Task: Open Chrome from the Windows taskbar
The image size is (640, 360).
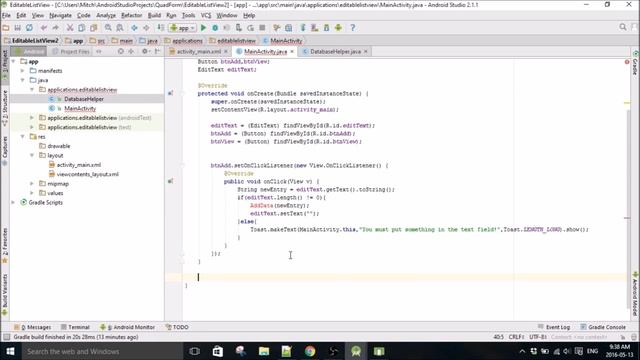Action: pyautogui.click(x=310, y=351)
